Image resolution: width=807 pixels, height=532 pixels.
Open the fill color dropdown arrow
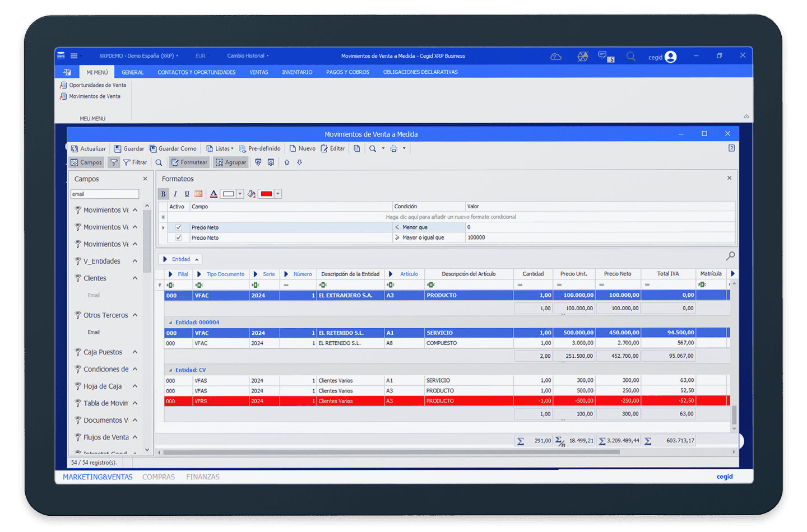(278, 194)
